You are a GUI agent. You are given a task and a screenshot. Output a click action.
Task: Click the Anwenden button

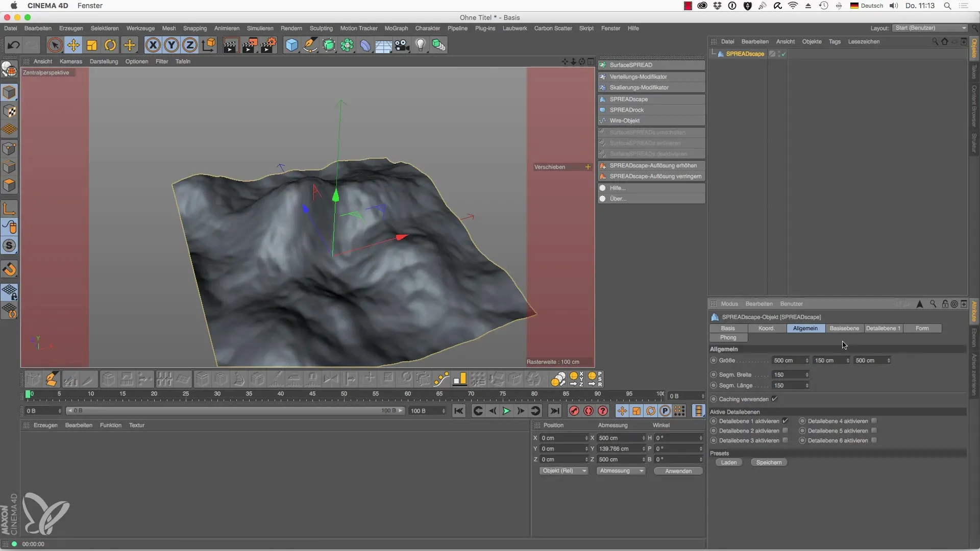point(678,471)
